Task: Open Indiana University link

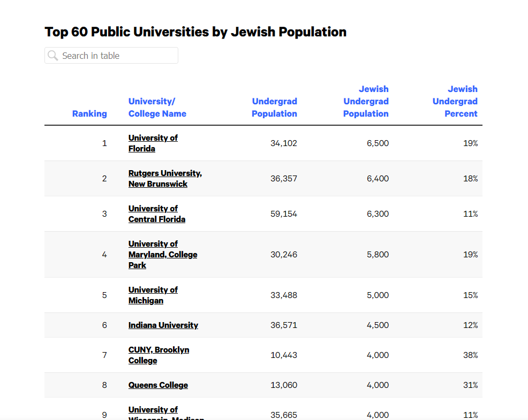Action: [x=163, y=325]
